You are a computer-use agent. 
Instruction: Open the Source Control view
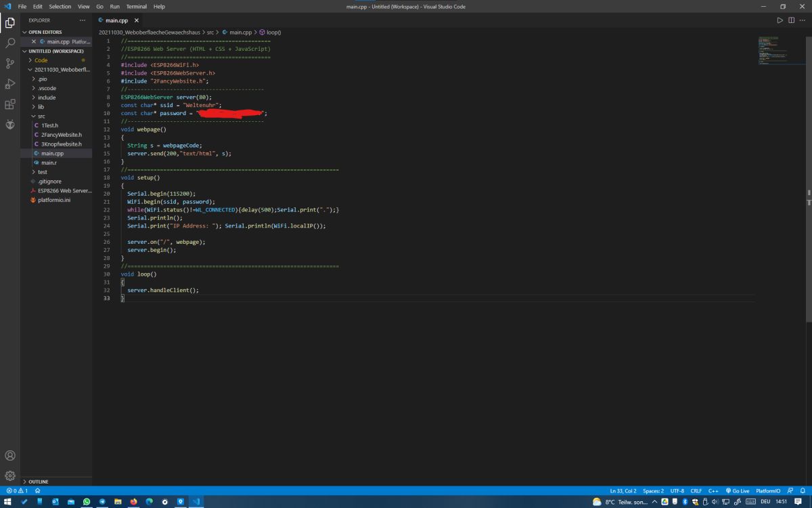click(x=10, y=63)
